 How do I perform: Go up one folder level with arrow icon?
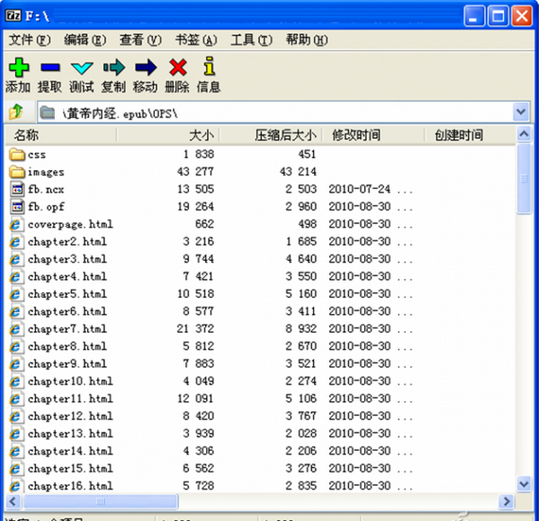point(16,112)
